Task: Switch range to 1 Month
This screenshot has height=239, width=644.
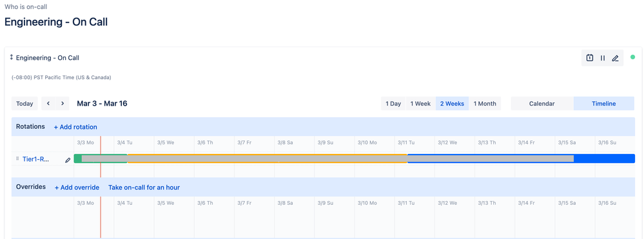Action: pyautogui.click(x=485, y=104)
